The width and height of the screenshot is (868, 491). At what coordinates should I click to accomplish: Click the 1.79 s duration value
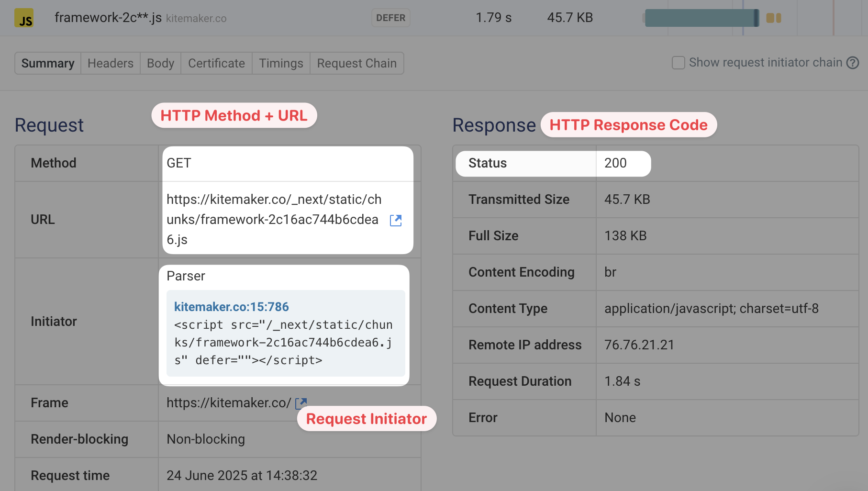click(x=494, y=18)
